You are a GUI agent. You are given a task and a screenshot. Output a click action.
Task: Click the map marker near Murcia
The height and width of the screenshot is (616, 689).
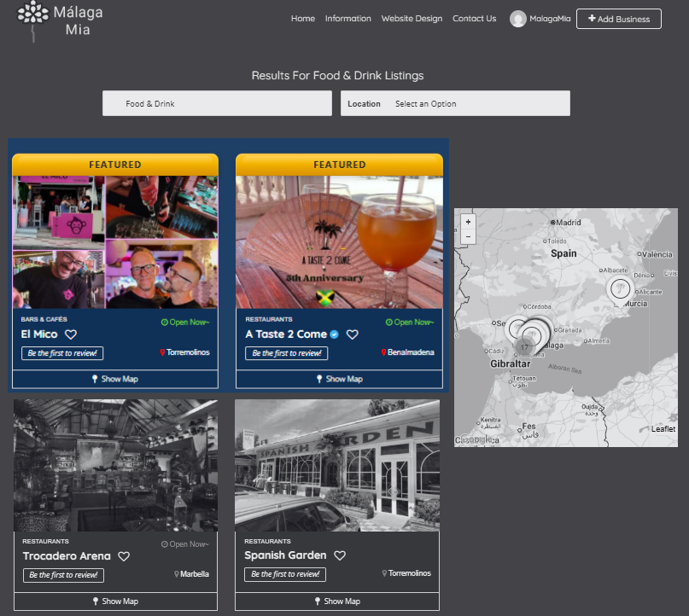(620, 289)
